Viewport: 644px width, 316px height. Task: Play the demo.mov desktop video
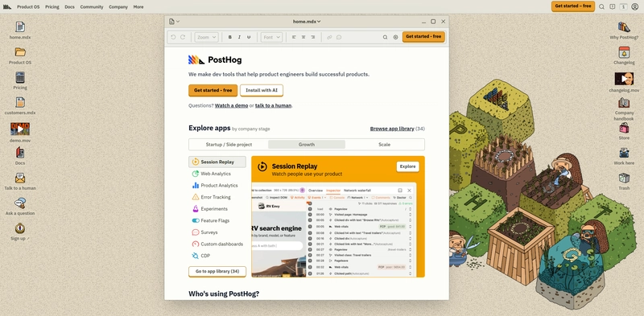[x=20, y=129]
